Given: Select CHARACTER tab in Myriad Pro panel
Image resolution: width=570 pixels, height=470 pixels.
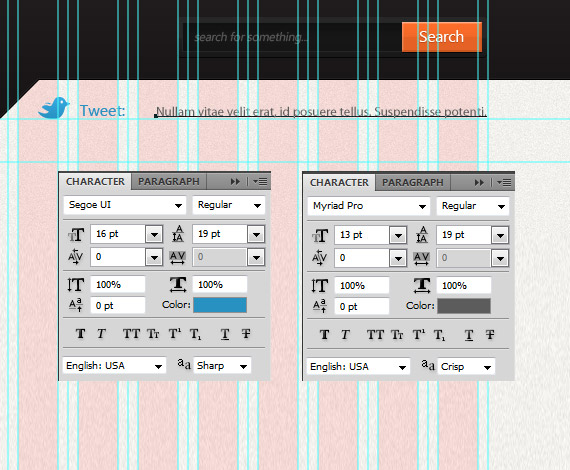Looking at the screenshot, I should [339, 182].
